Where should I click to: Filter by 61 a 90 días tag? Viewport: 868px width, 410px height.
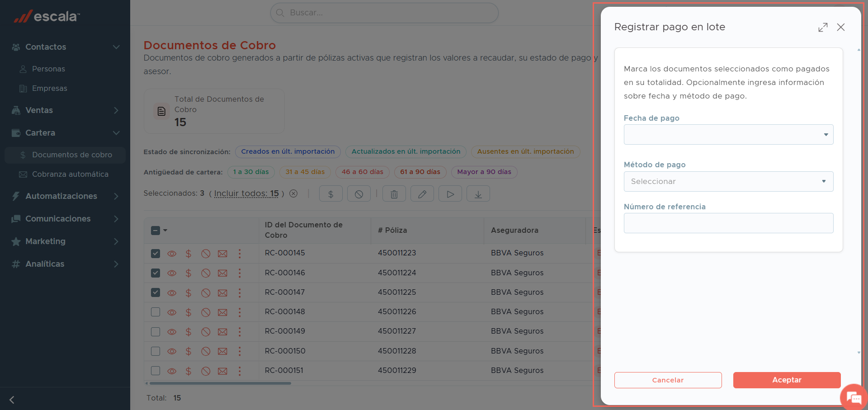tap(420, 172)
